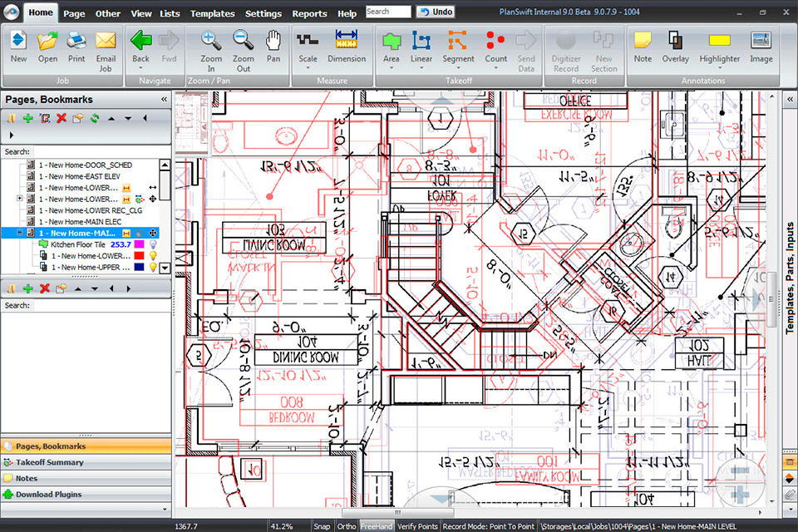798x532 pixels.
Task: Add a Note annotation
Action: [x=643, y=47]
